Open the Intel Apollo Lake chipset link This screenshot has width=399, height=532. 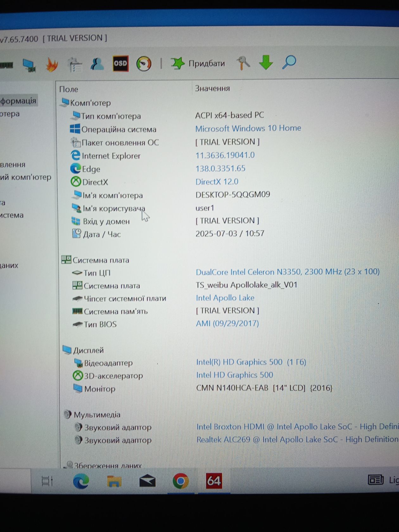(225, 298)
